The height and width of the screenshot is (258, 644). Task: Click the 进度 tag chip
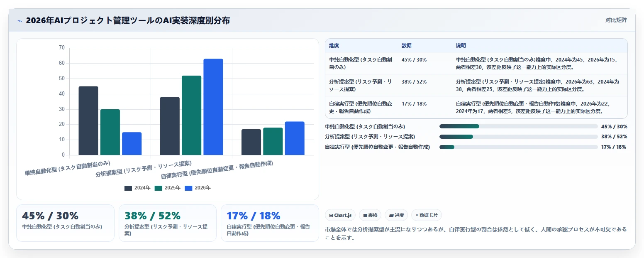coord(396,215)
